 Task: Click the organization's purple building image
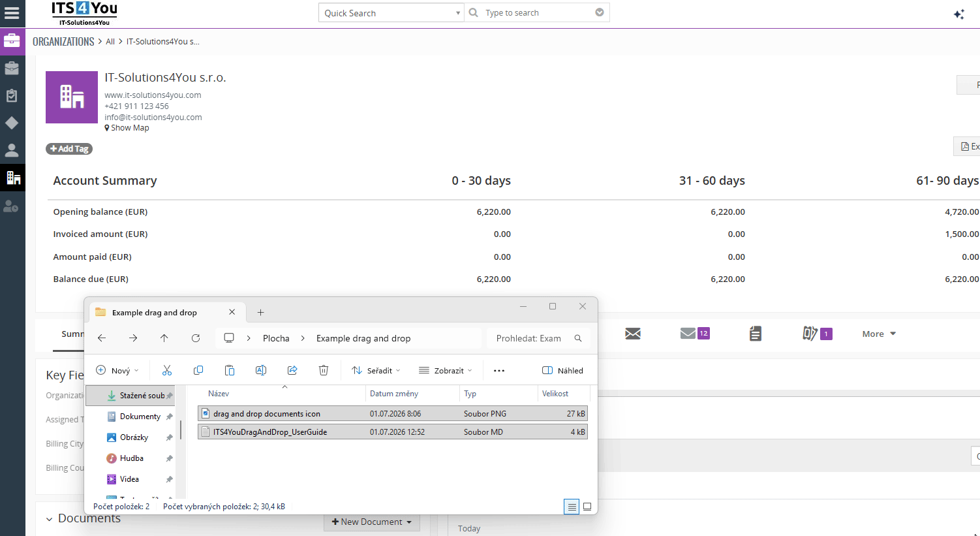[72, 97]
